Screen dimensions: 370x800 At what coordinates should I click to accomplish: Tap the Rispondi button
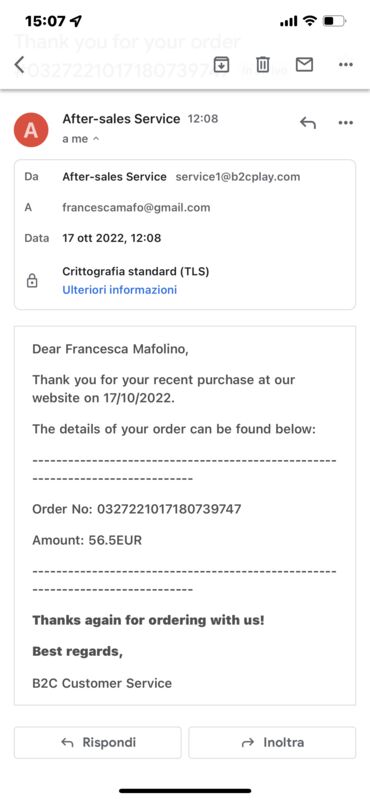point(97,742)
